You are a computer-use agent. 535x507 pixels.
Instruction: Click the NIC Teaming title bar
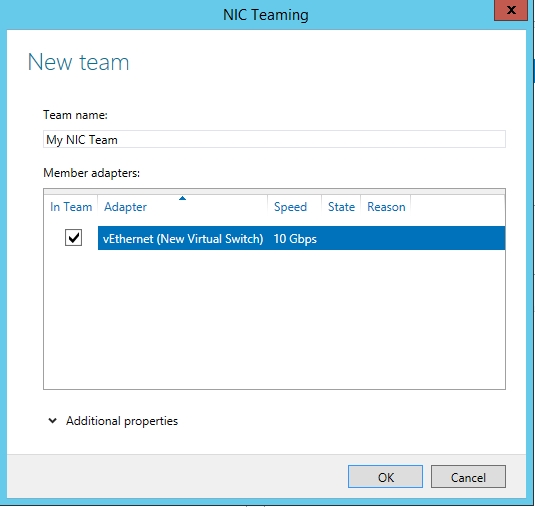point(266,15)
